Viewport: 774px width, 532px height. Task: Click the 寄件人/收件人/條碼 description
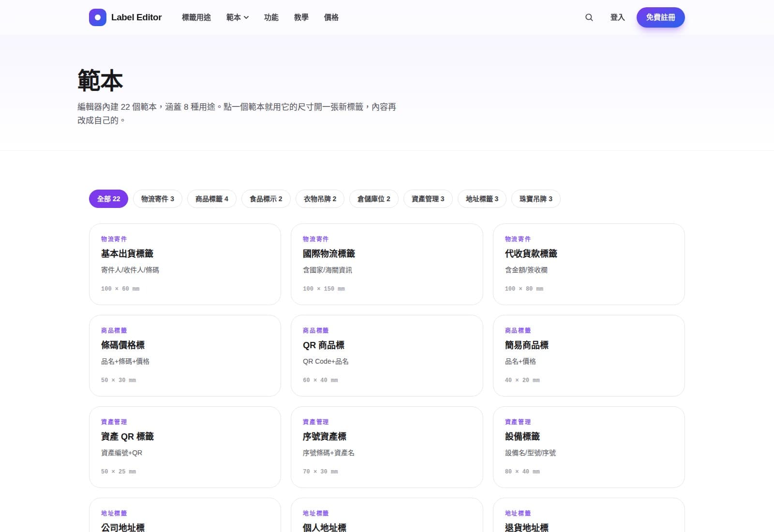[x=130, y=270]
